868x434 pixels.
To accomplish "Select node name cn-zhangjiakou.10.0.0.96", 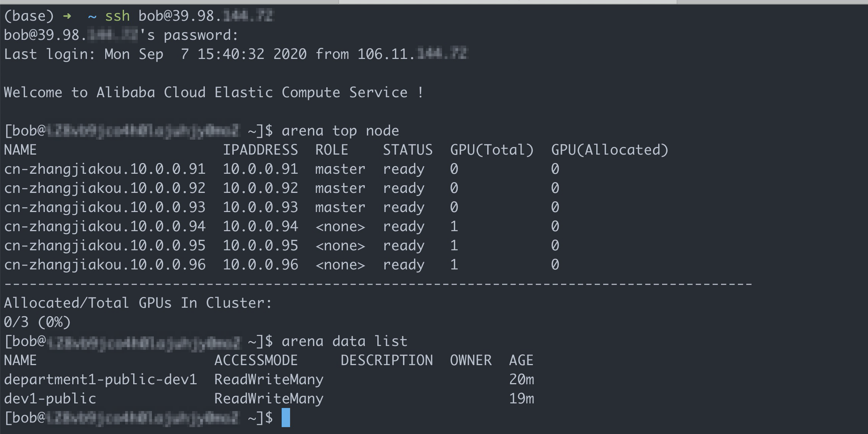I will pos(104,265).
